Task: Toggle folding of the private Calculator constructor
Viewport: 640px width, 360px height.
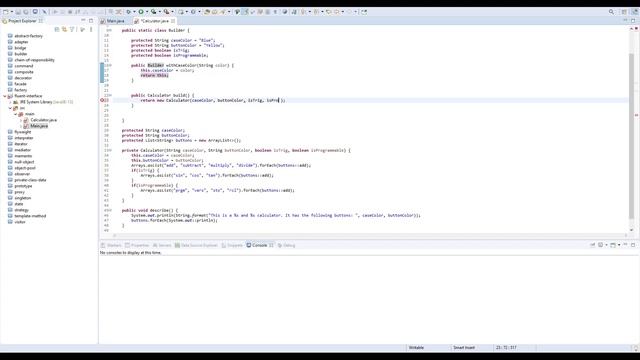Action: coord(111,150)
